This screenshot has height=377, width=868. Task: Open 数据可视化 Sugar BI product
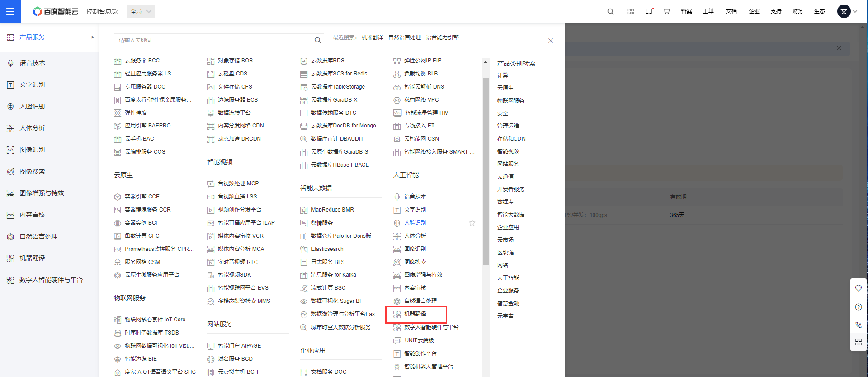click(x=335, y=301)
